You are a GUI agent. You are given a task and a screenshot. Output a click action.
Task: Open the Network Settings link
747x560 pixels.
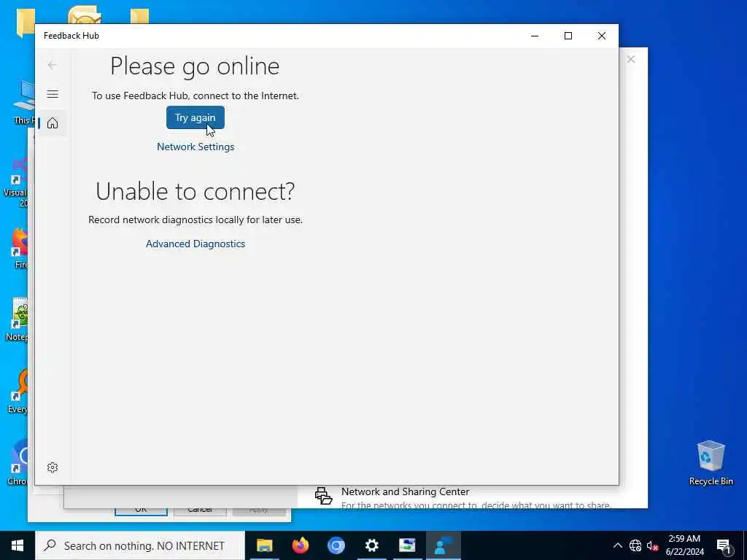[196, 147]
